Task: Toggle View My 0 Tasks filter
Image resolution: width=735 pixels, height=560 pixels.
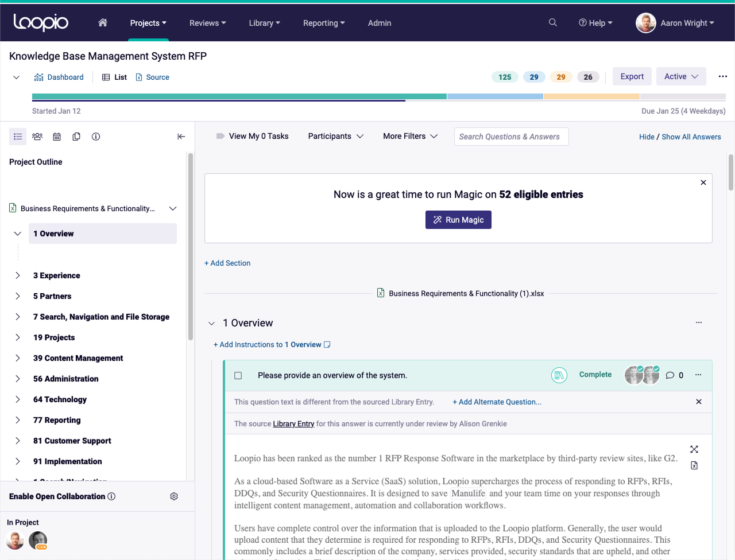Action: 253,136
